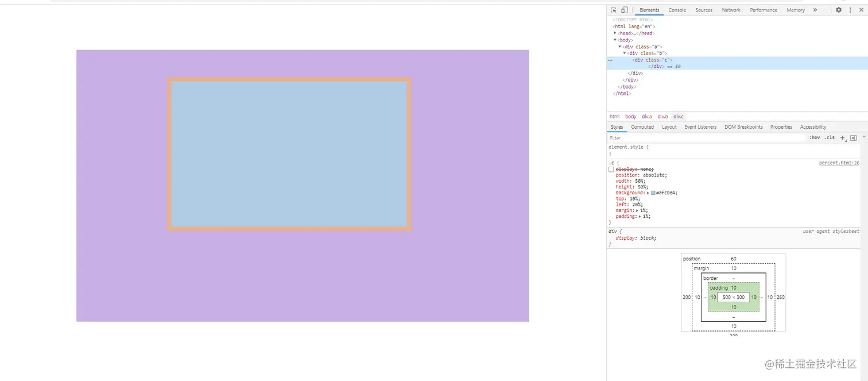Open DevTools settings gear

point(838,10)
